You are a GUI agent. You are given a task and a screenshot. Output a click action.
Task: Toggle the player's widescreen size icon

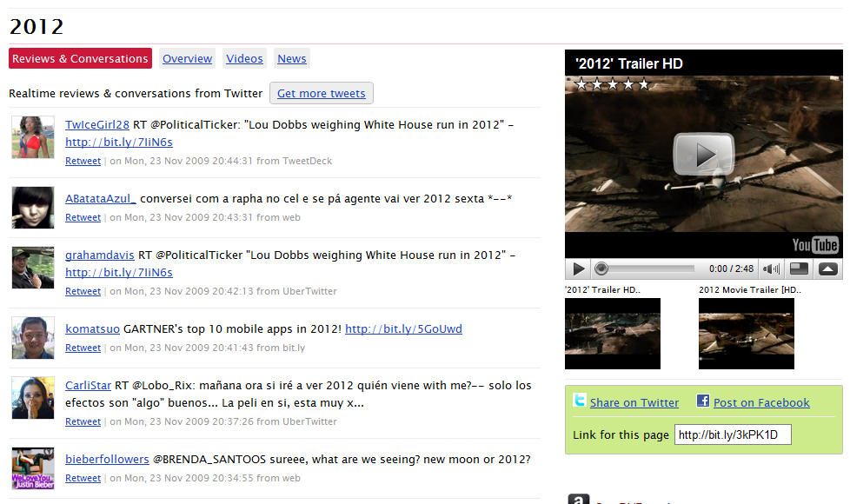click(799, 269)
